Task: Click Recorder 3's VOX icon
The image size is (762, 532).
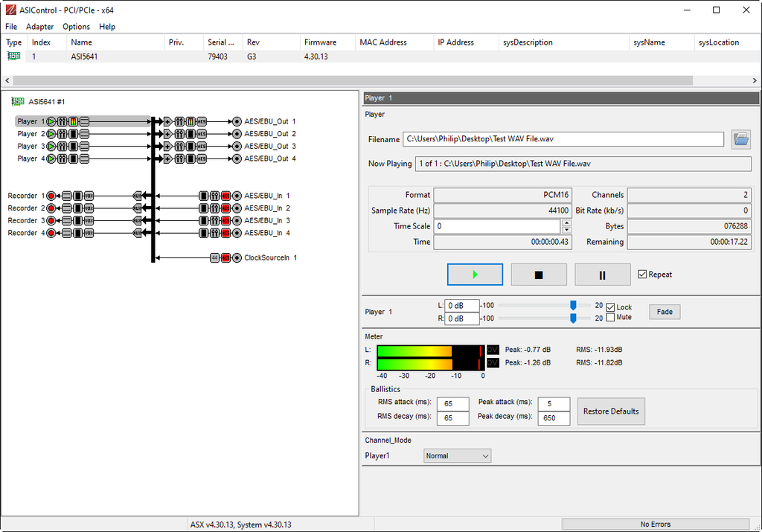Action: pyautogui.click(x=89, y=221)
